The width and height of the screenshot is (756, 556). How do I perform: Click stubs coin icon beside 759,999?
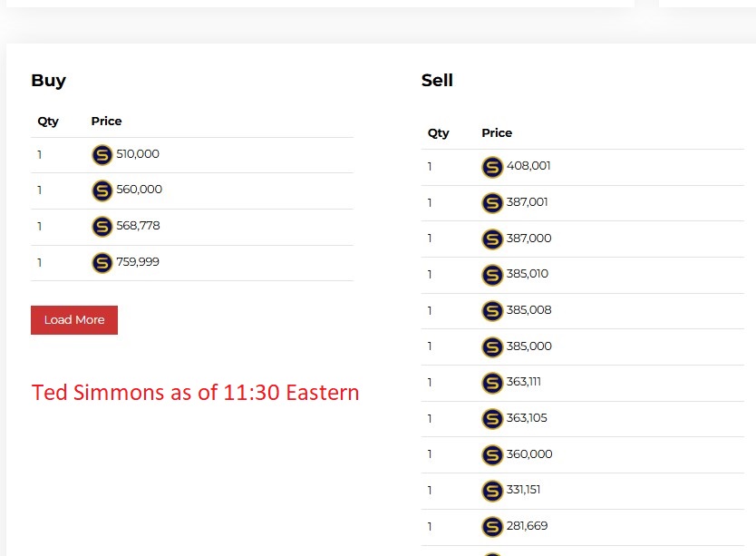pyautogui.click(x=102, y=263)
